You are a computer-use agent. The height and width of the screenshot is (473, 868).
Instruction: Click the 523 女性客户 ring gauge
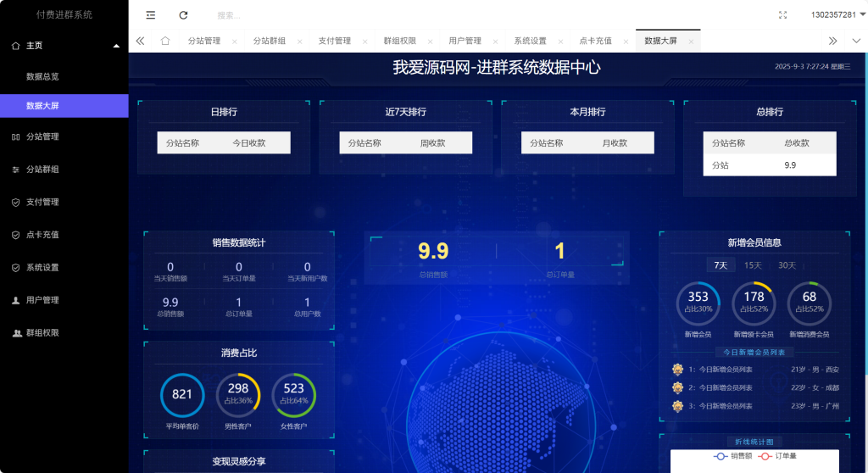tap(294, 396)
